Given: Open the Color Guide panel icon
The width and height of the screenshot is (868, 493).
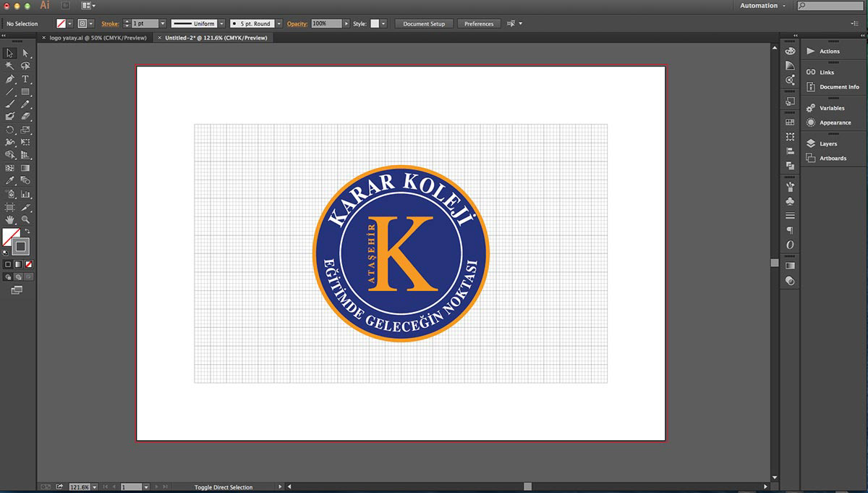Looking at the screenshot, I should [790, 66].
